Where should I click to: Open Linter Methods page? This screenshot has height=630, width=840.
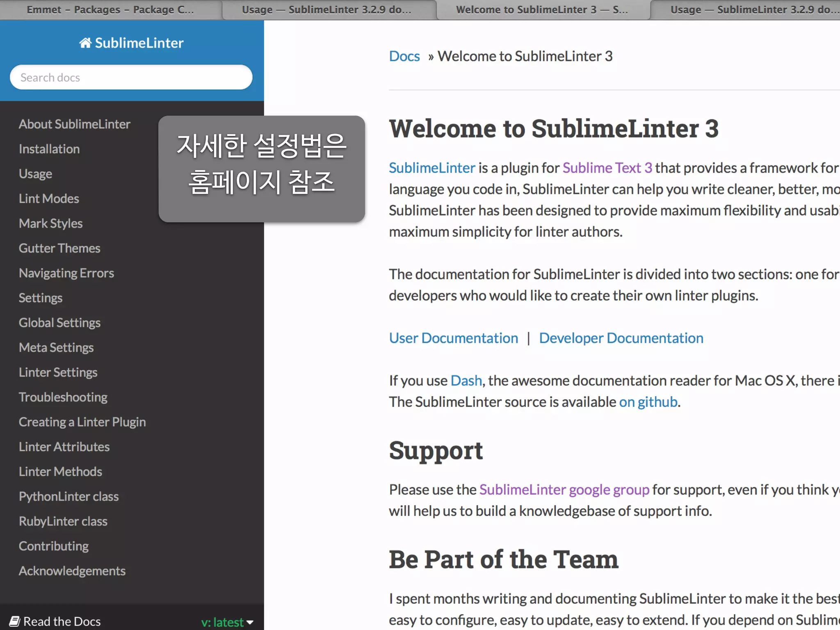pyautogui.click(x=61, y=472)
